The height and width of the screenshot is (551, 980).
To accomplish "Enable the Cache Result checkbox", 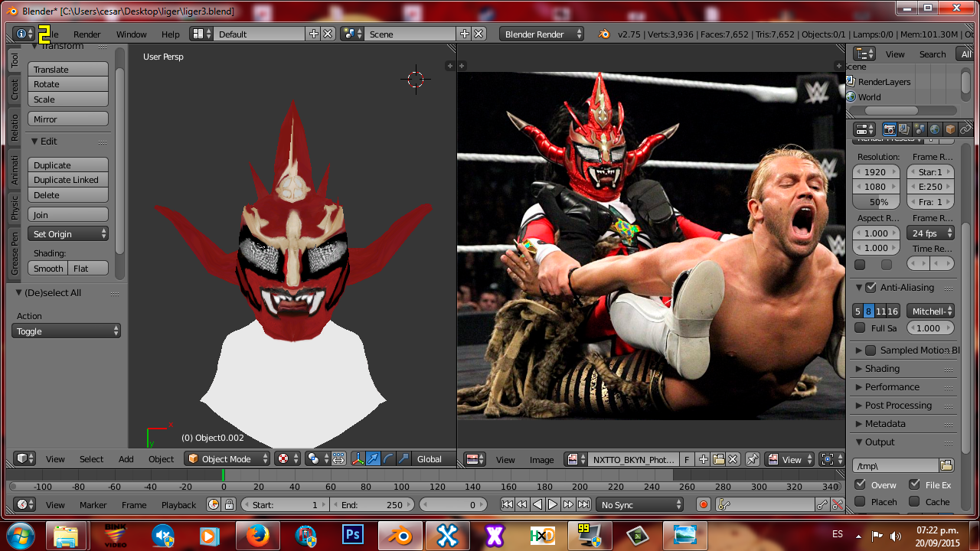I will pos(914,501).
